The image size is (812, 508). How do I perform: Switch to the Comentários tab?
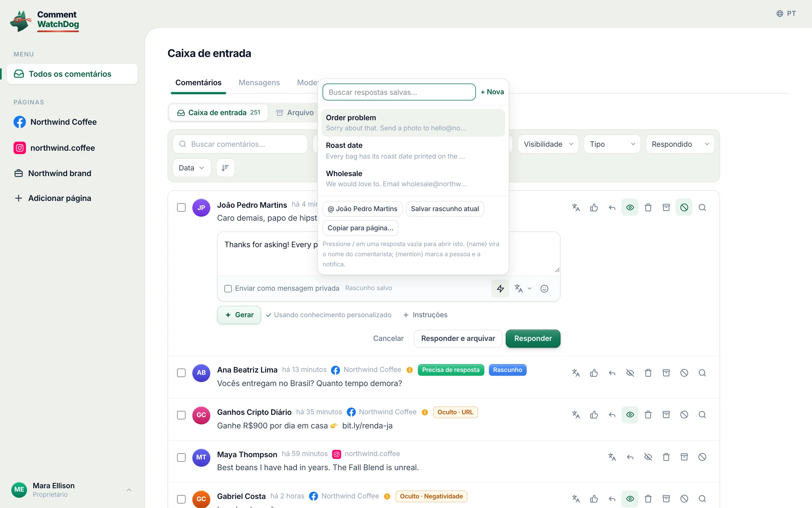pos(198,83)
